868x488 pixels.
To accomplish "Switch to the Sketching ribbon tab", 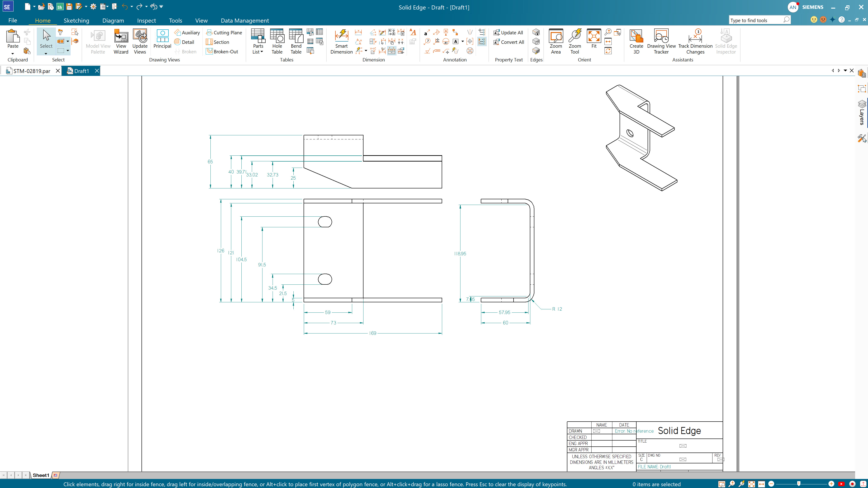I will 76,20.
